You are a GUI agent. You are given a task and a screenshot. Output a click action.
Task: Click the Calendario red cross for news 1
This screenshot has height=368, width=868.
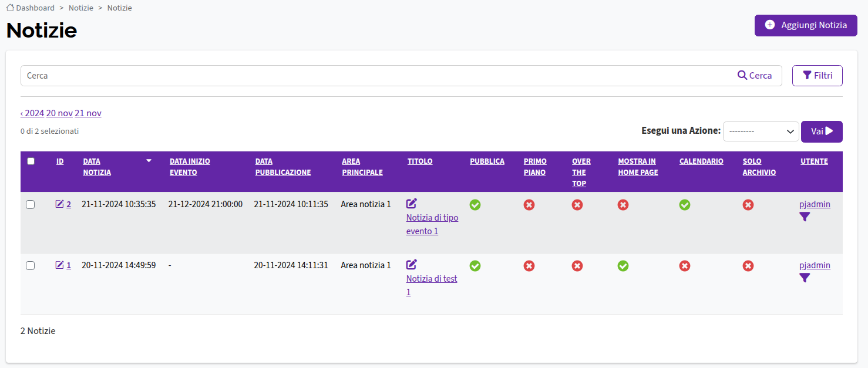[685, 266]
